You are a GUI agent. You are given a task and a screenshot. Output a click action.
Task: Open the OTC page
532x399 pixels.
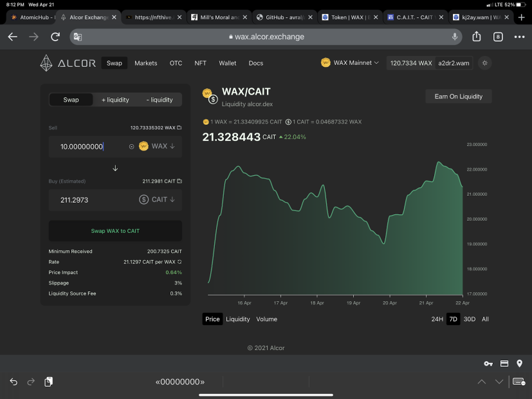tap(176, 63)
